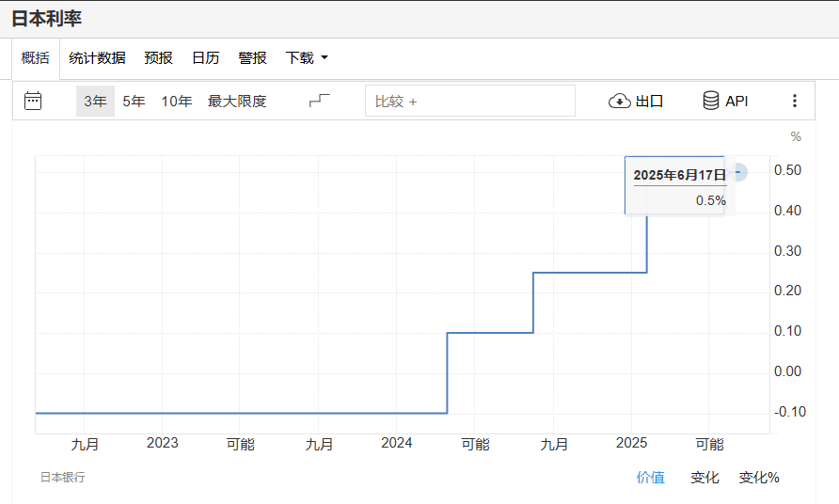Click the 0.5% tooltip value

(710, 200)
